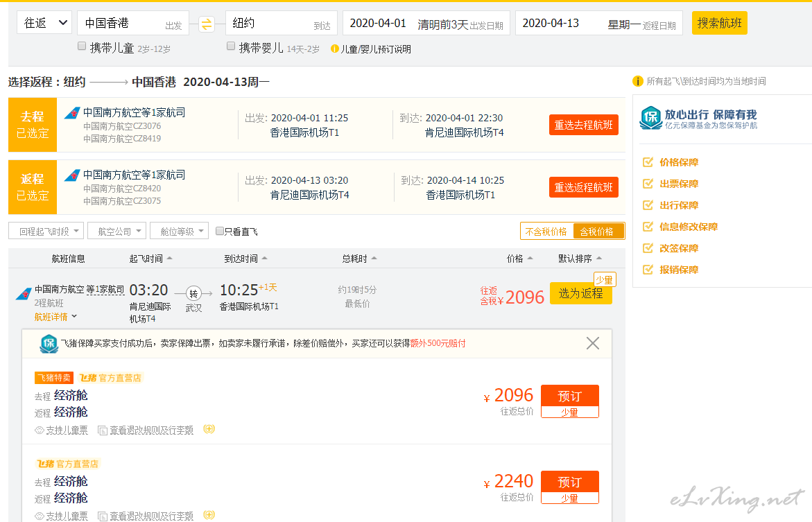This screenshot has height=522, width=812.
Task: Open 航空公司 filter dropdown
Action: pos(117,231)
